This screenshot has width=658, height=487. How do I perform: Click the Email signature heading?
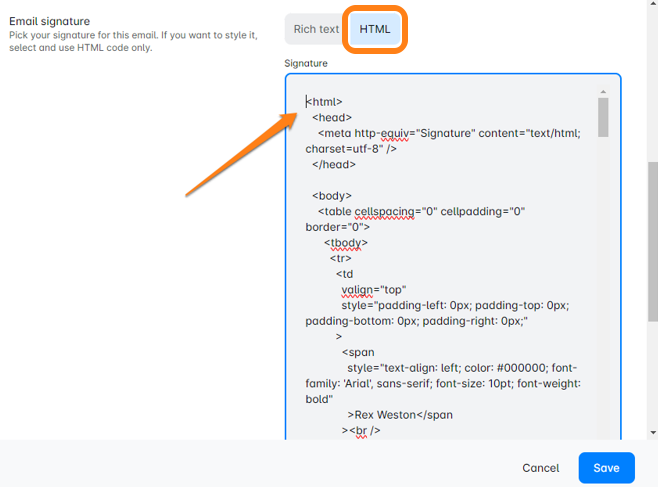point(49,21)
